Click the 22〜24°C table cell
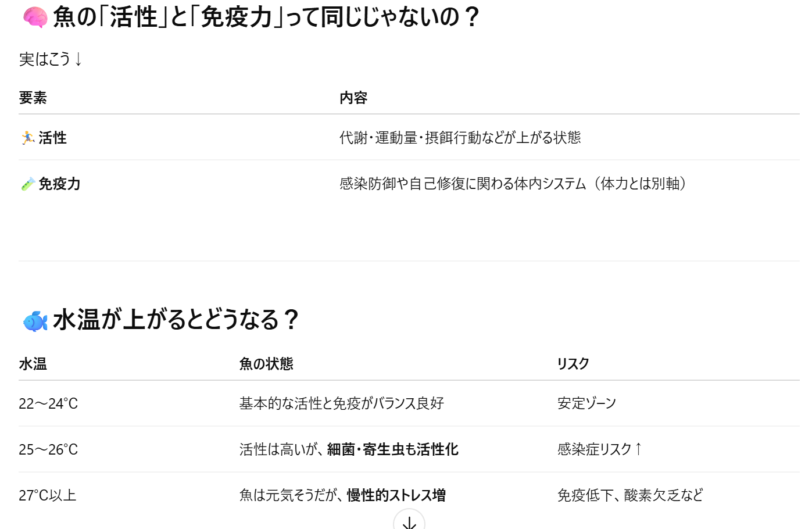This screenshot has height=529, width=812. (48, 403)
